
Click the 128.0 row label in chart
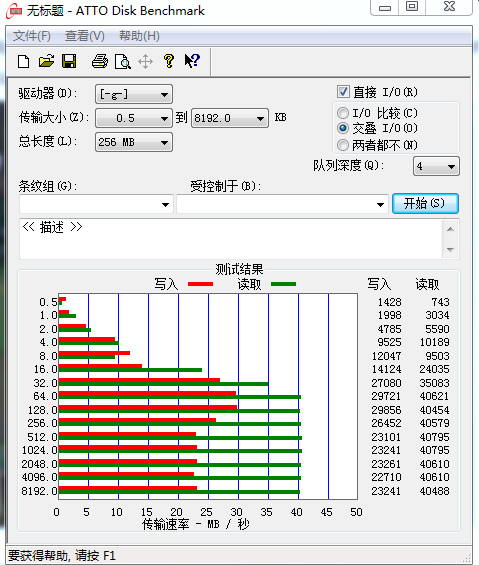pos(43,410)
